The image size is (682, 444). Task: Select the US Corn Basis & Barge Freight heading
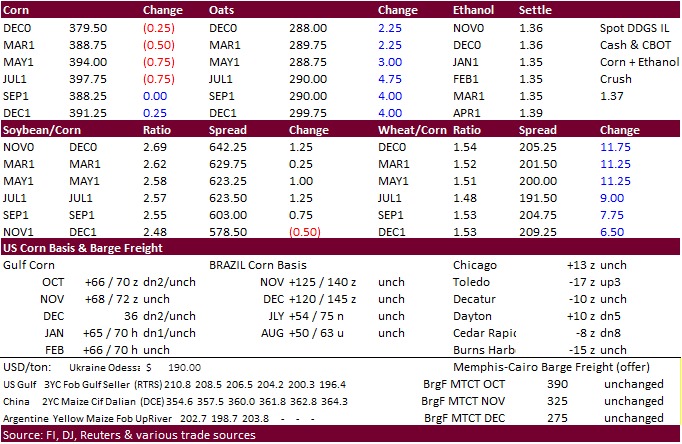[83, 248]
